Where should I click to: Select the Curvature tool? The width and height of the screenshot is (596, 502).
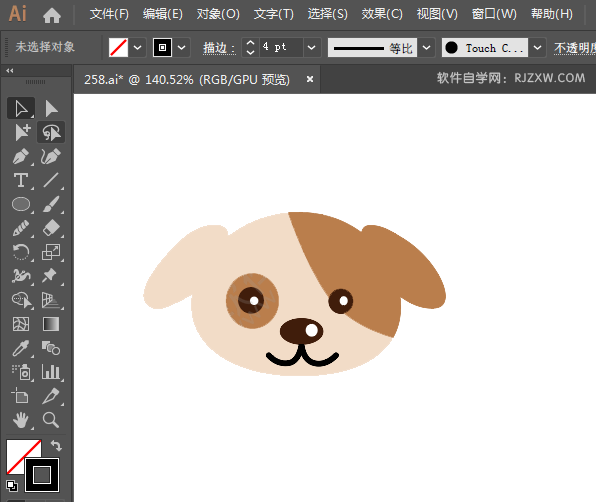click(51, 156)
